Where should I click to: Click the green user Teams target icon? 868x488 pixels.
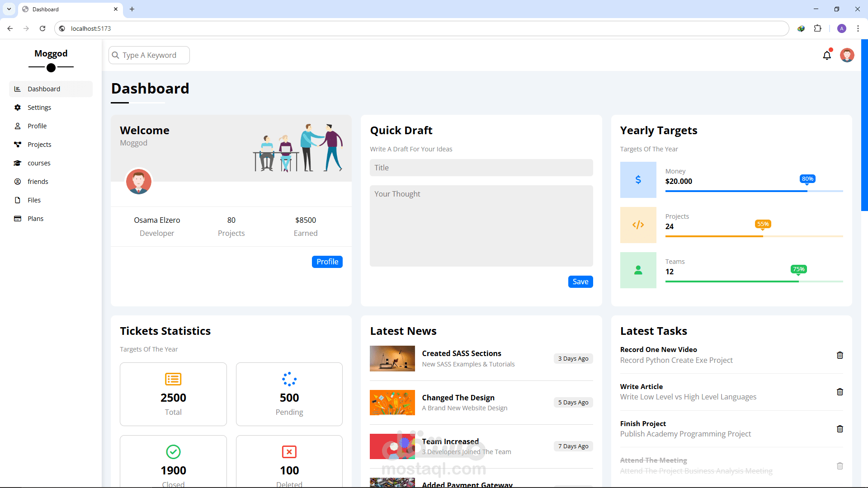(638, 270)
